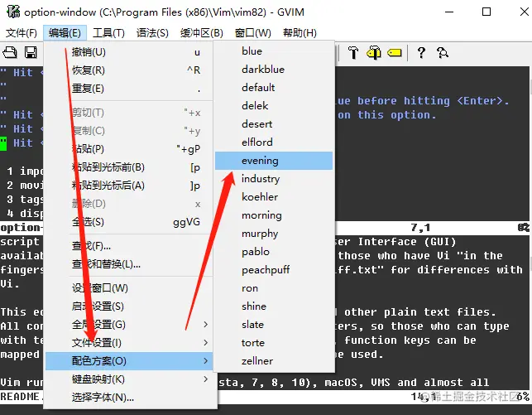Select the shine color scheme
This screenshot has height=415, width=532.
(274, 306)
